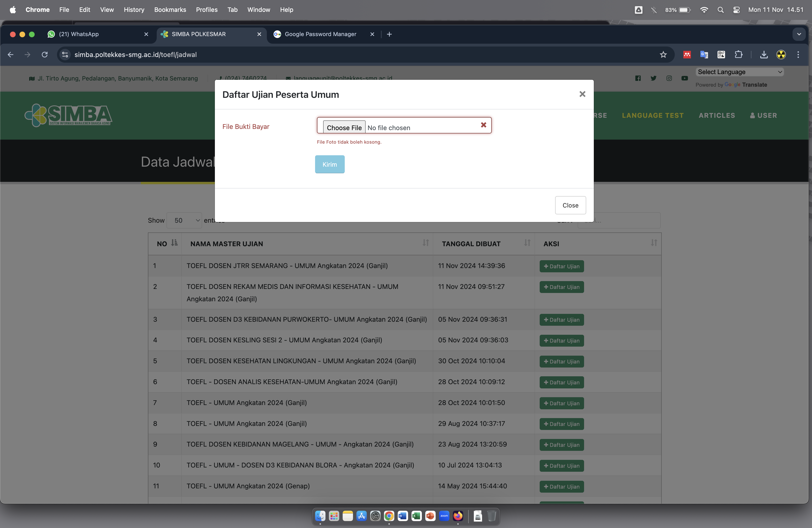812x528 pixels.
Task: Open Zoom from the Dock
Action: tap(444, 516)
